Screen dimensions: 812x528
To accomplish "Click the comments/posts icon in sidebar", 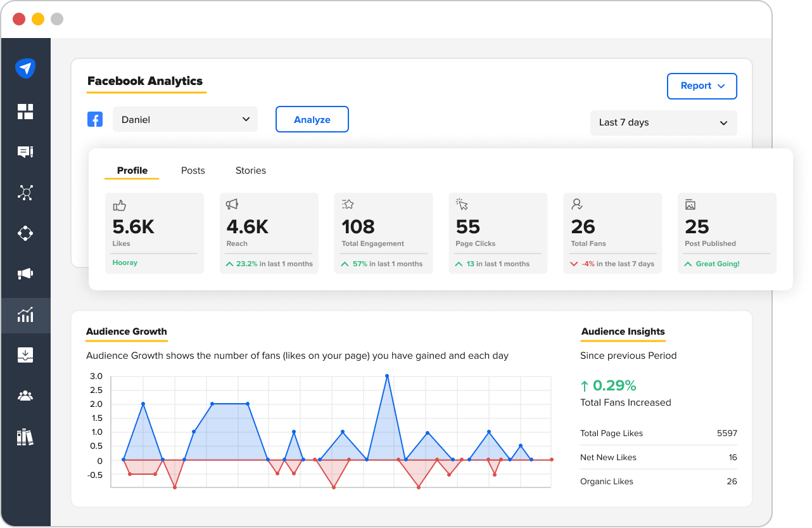I will (x=25, y=151).
